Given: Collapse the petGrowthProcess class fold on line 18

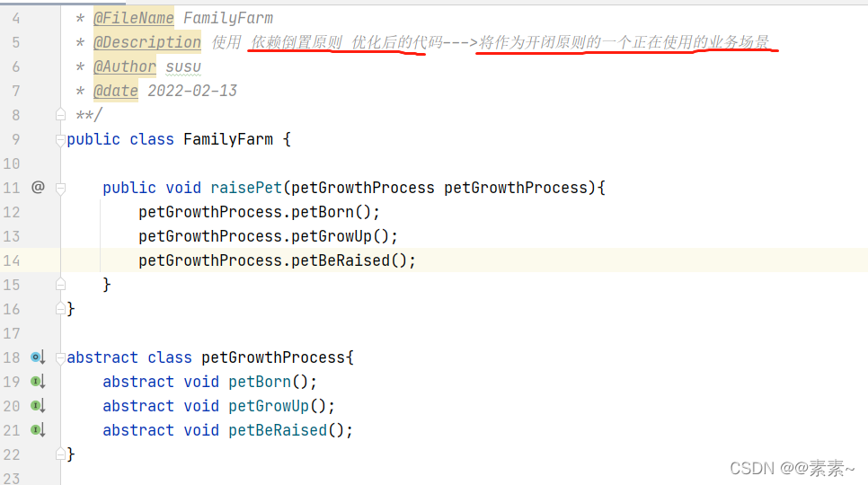Looking at the screenshot, I should (x=61, y=357).
